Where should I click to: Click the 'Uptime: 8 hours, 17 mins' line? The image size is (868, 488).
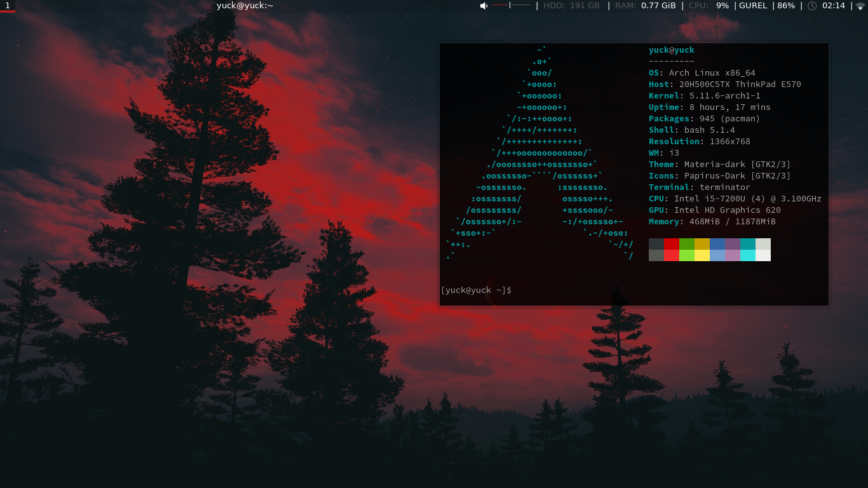(x=710, y=107)
